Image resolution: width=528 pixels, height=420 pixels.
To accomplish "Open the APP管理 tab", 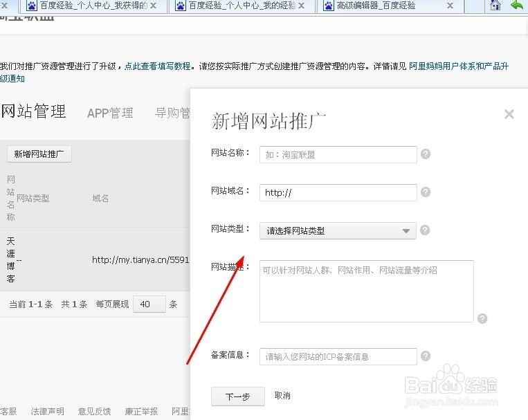I will (x=110, y=113).
